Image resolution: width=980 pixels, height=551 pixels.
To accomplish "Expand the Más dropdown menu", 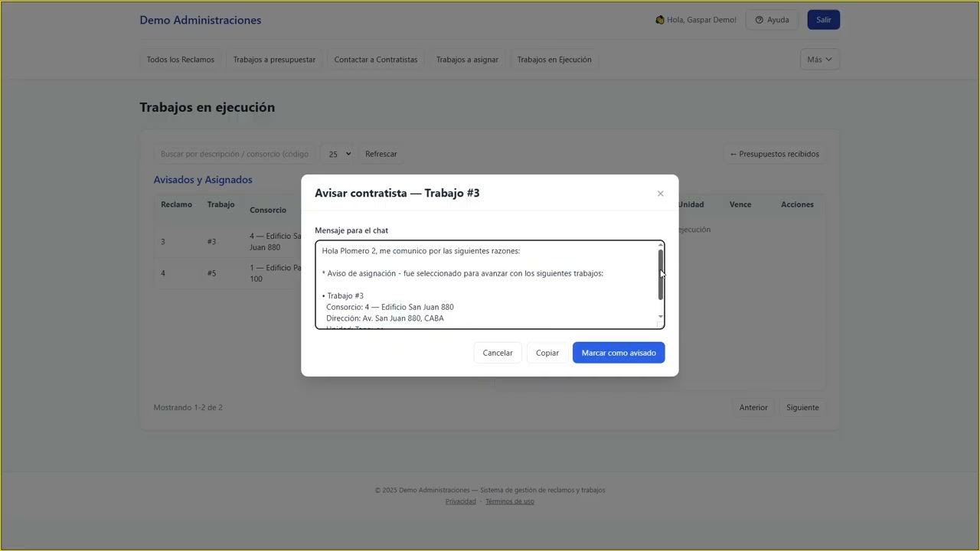I will (819, 60).
